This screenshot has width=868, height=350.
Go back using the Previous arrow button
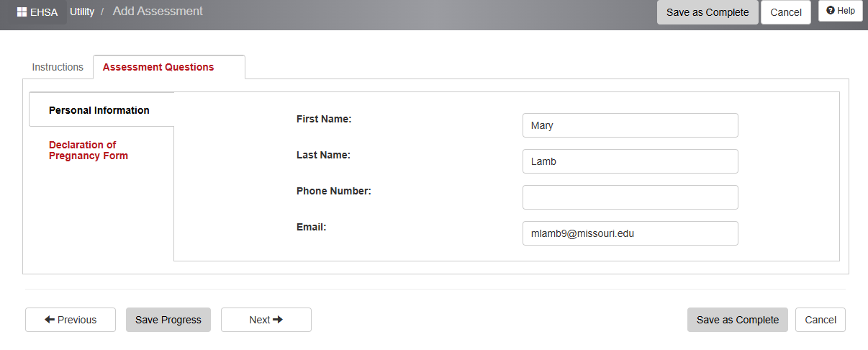[x=71, y=320]
